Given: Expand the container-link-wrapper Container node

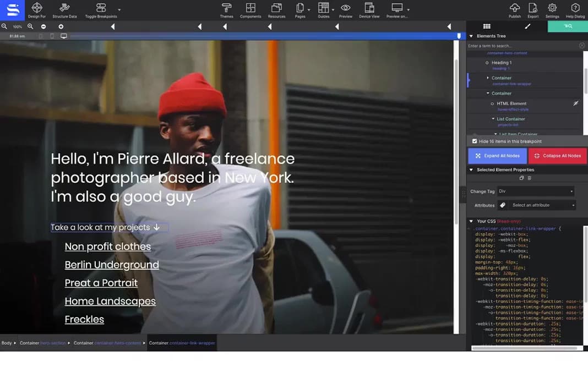Looking at the screenshot, I should click(x=487, y=78).
